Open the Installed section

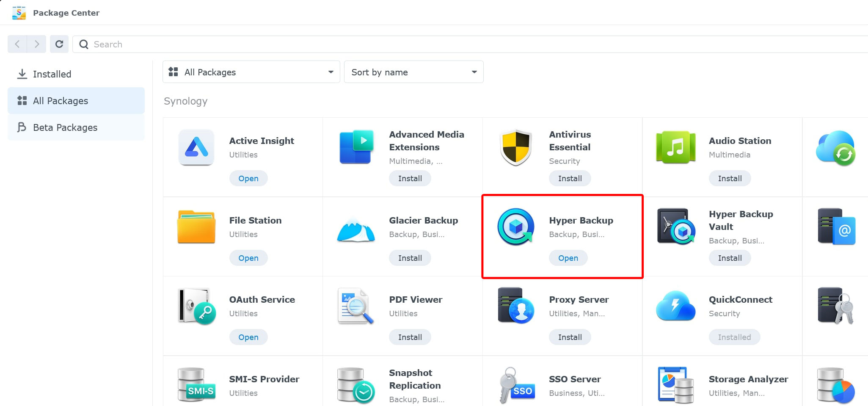(76, 74)
